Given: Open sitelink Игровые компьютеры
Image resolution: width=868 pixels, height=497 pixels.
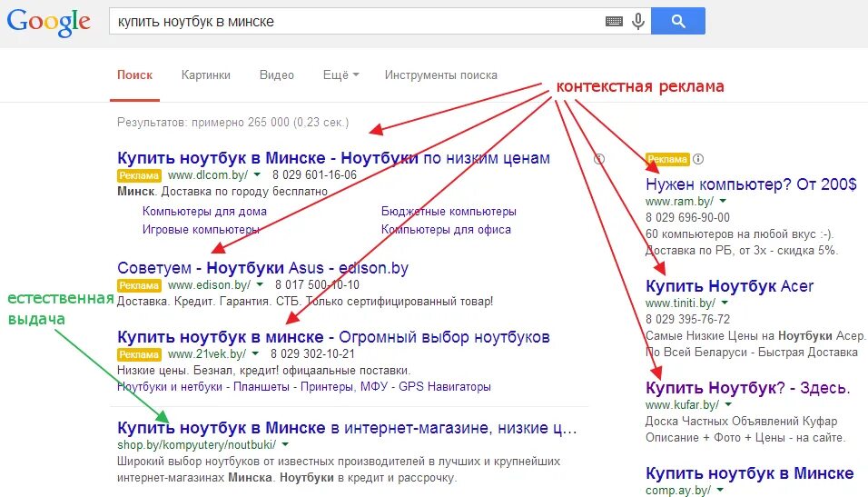Looking at the screenshot, I should (201, 229).
